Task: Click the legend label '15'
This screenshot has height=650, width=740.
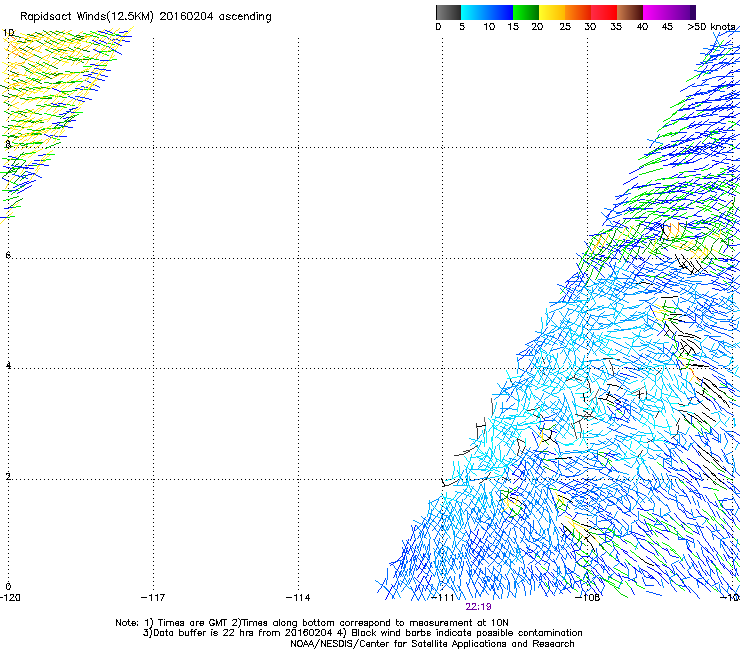Action: pyautogui.click(x=513, y=27)
